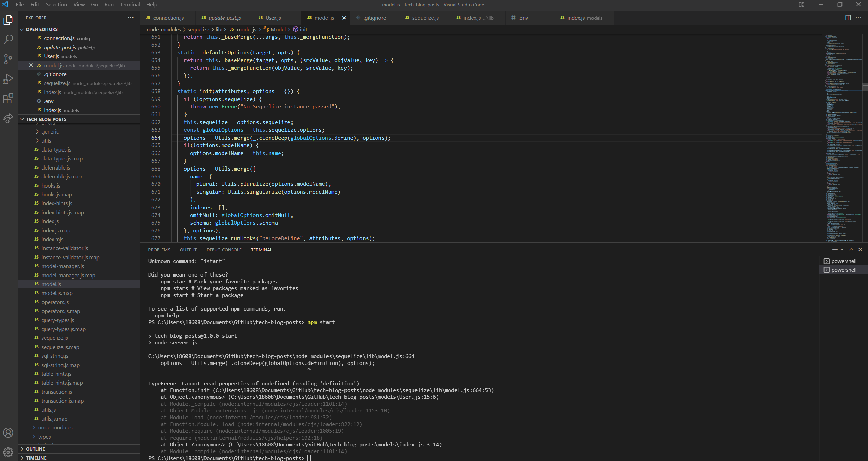Expand the utils folder

(x=46, y=141)
